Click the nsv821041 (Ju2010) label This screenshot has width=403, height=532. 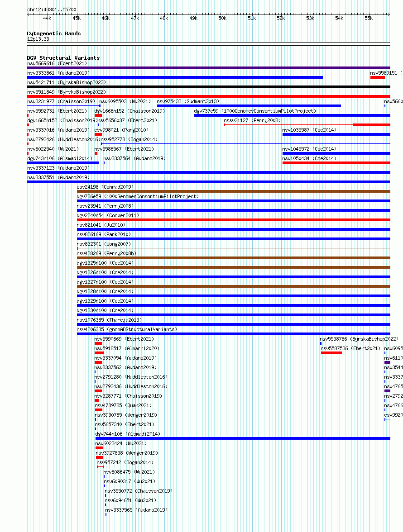(101, 225)
